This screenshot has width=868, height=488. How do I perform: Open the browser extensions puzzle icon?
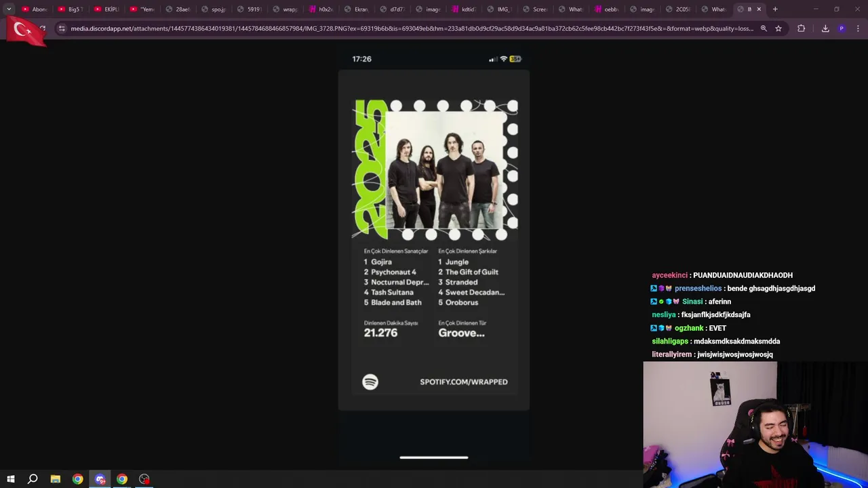[802, 28]
